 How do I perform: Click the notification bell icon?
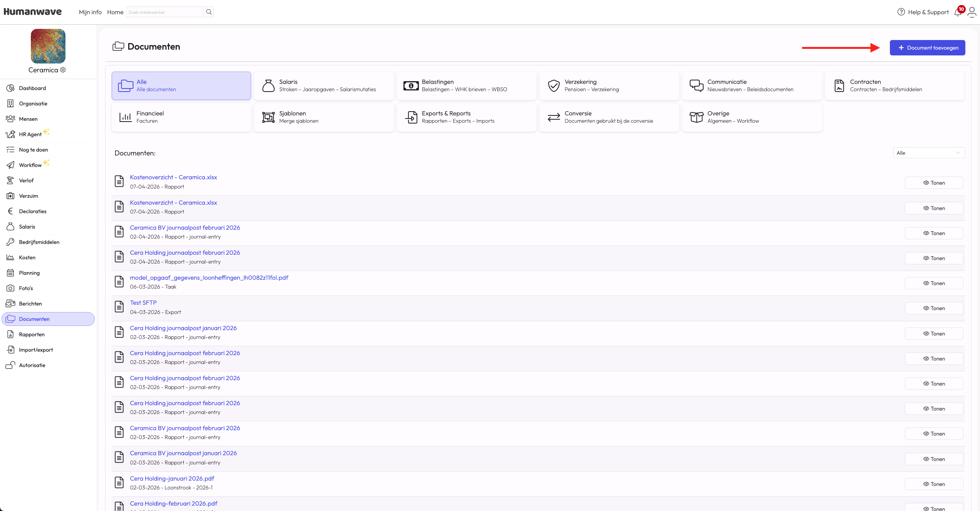pyautogui.click(x=958, y=12)
